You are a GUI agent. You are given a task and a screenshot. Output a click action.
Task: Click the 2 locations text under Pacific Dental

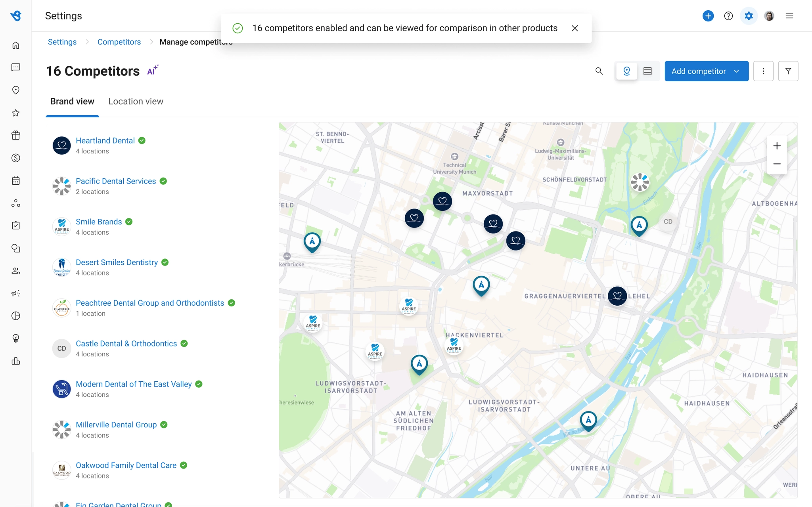point(92,192)
